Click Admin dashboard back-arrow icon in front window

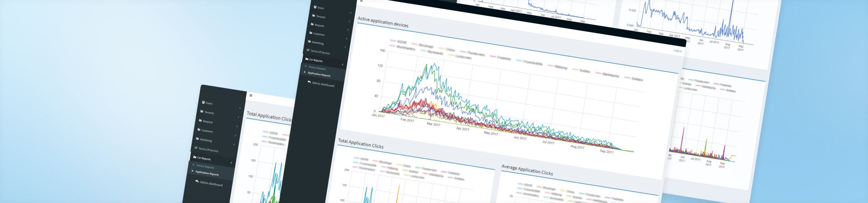(309, 83)
